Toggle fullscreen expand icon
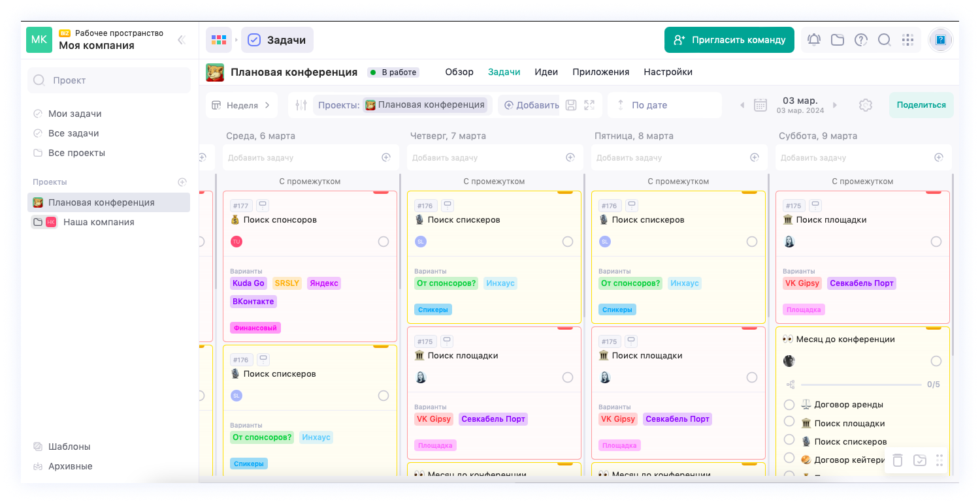The image size is (980, 504). (589, 105)
